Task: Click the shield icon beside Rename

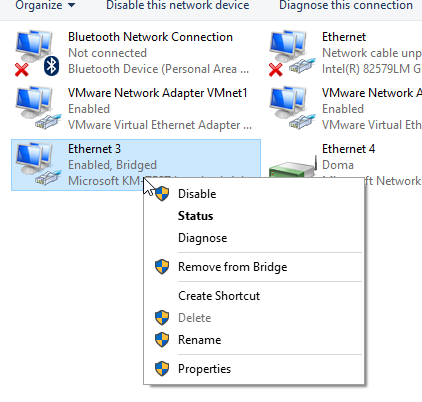Action: click(x=162, y=340)
